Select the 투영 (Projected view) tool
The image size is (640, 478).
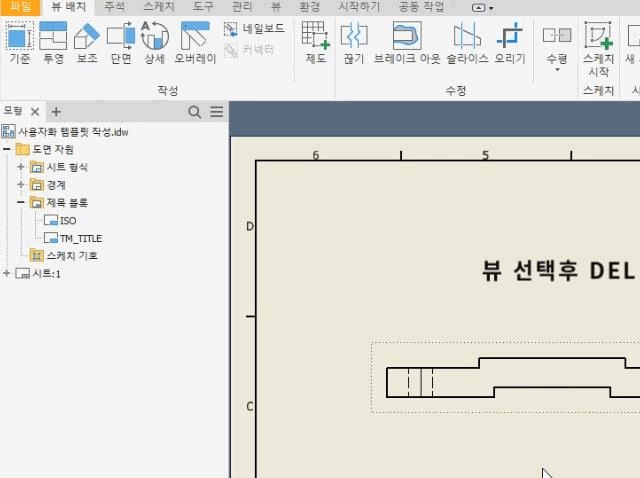[53, 43]
